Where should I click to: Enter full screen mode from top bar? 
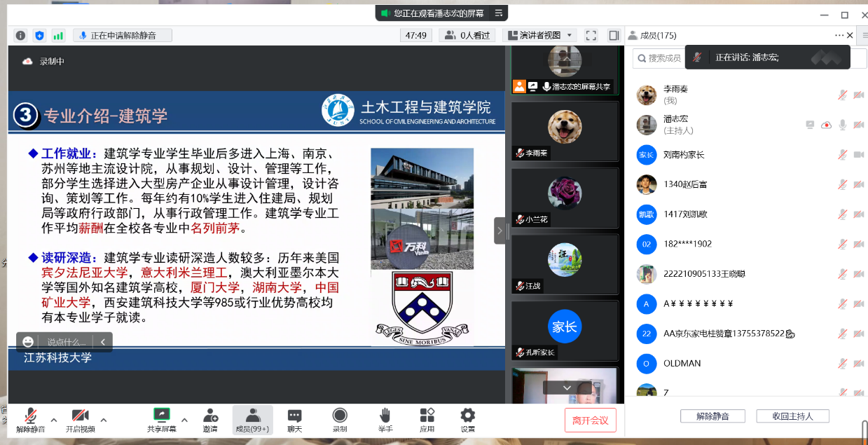click(591, 35)
